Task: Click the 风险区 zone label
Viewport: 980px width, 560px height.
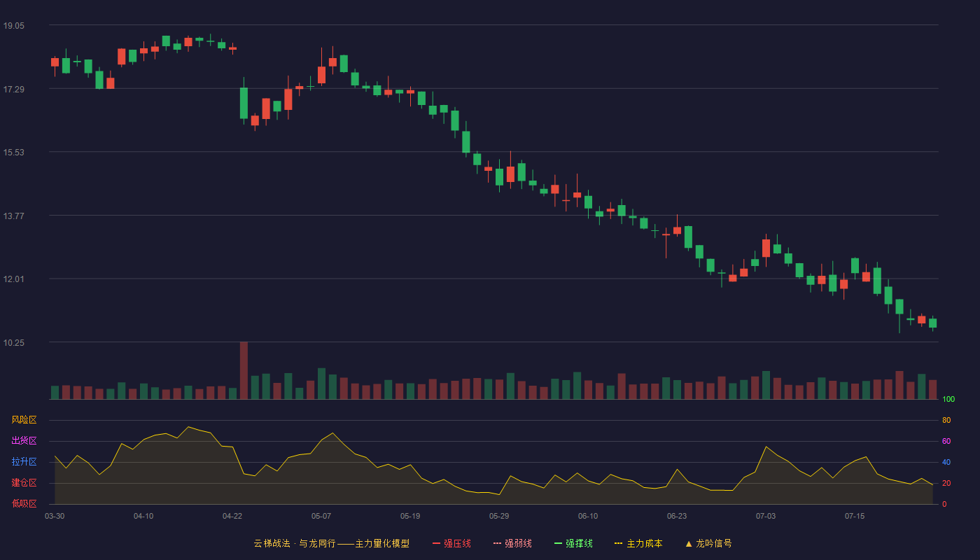Action: click(24, 420)
